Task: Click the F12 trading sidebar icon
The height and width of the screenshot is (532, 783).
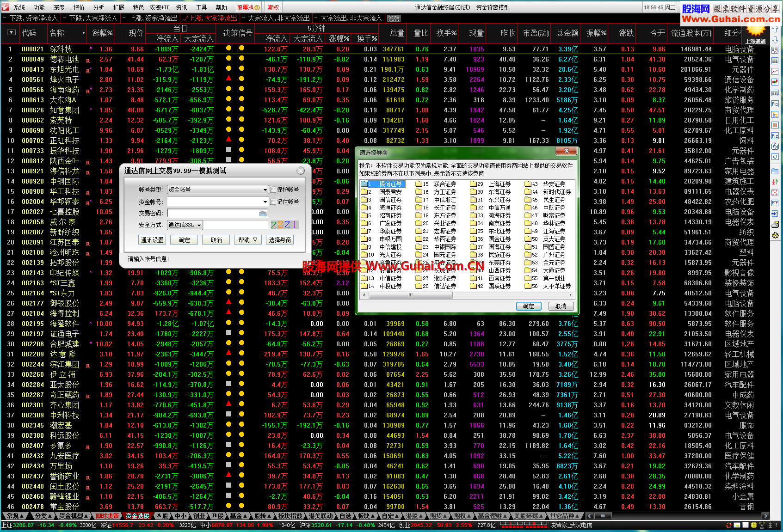Action: (x=775, y=136)
